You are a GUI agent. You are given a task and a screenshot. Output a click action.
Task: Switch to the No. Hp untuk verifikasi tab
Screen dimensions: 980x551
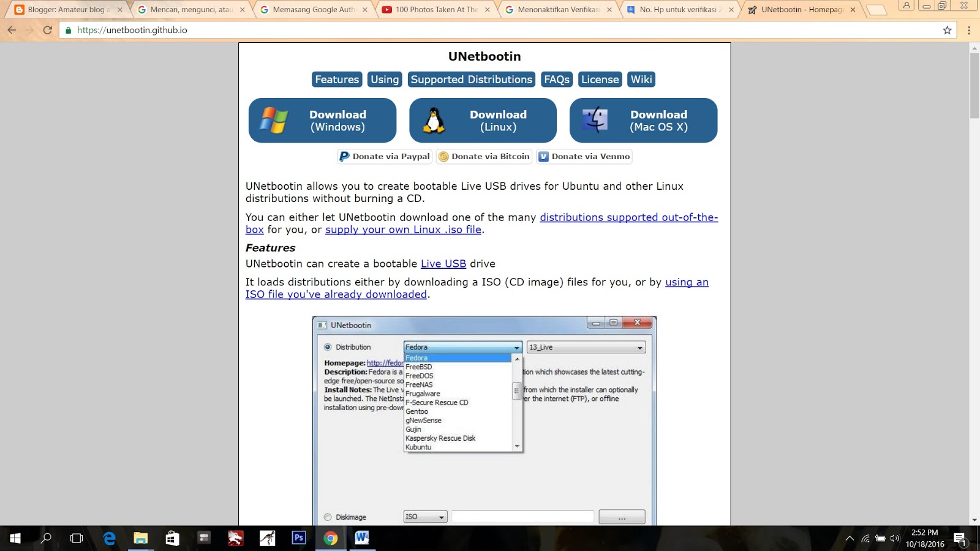tap(680, 10)
